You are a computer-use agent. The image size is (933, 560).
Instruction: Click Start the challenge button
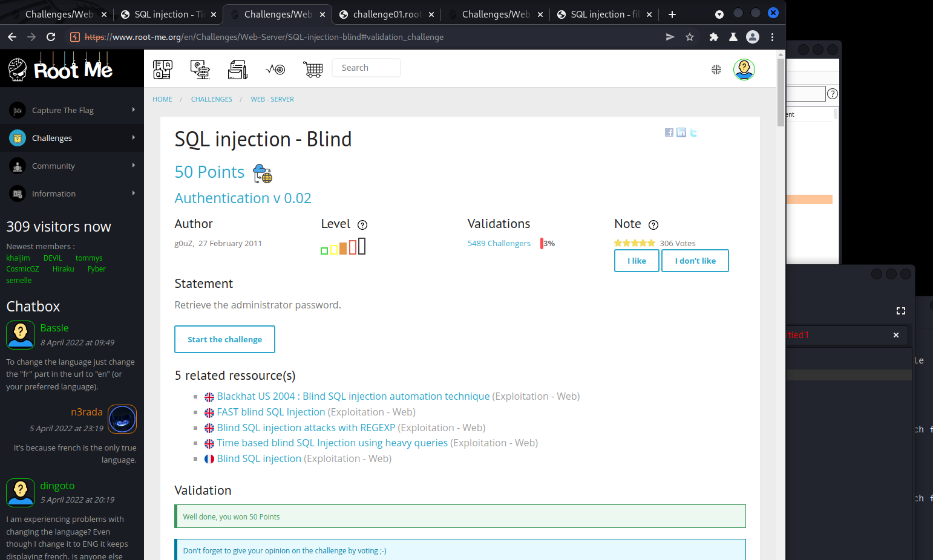(x=225, y=339)
